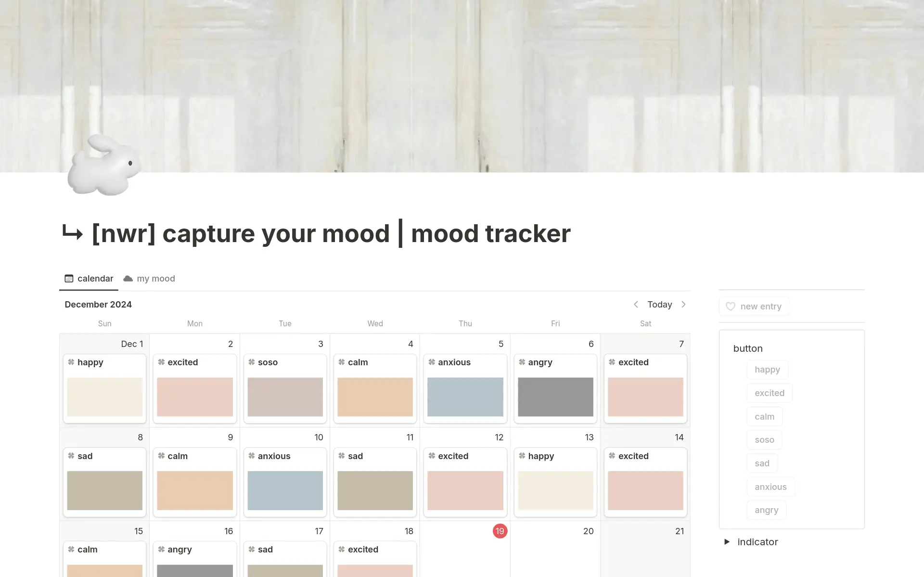
Task: Go to the previous month with the left chevron
Action: coord(636,304)
